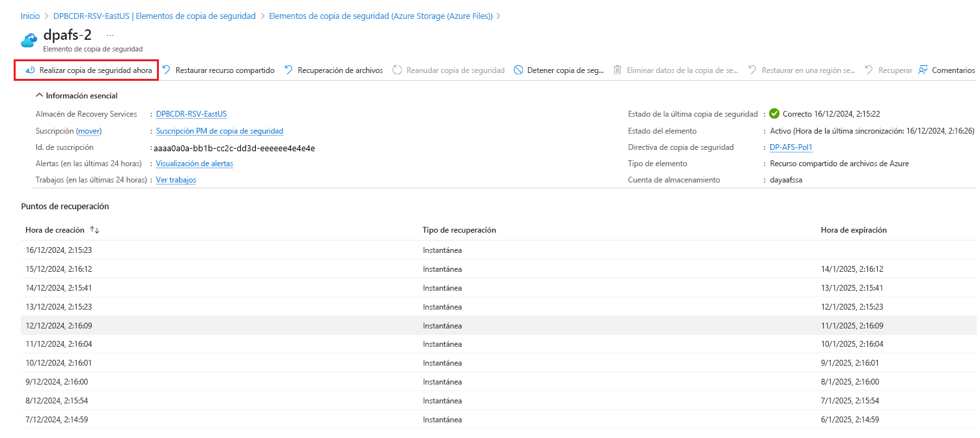Select recovery point 10/12/2024, 2:16:01
Image resolution: width=980 pixels, height=438 pixels.
point(499,363)
